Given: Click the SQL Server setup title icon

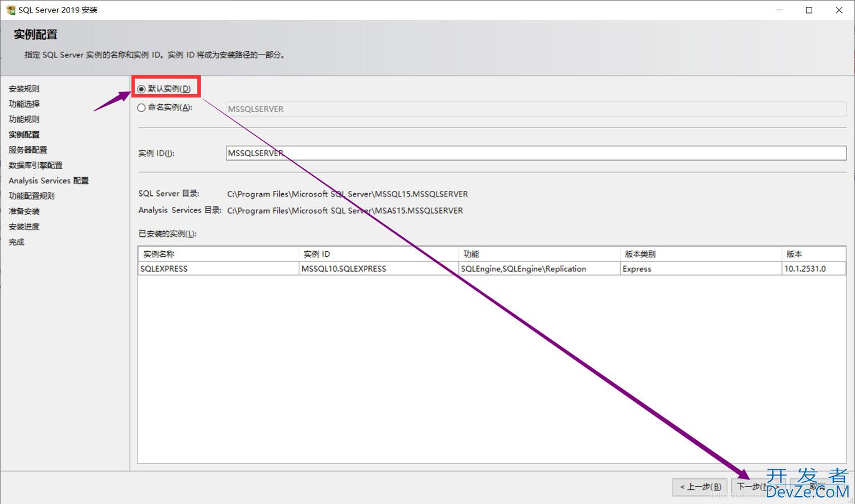Looking at the screenshot, I should (10, 10).
